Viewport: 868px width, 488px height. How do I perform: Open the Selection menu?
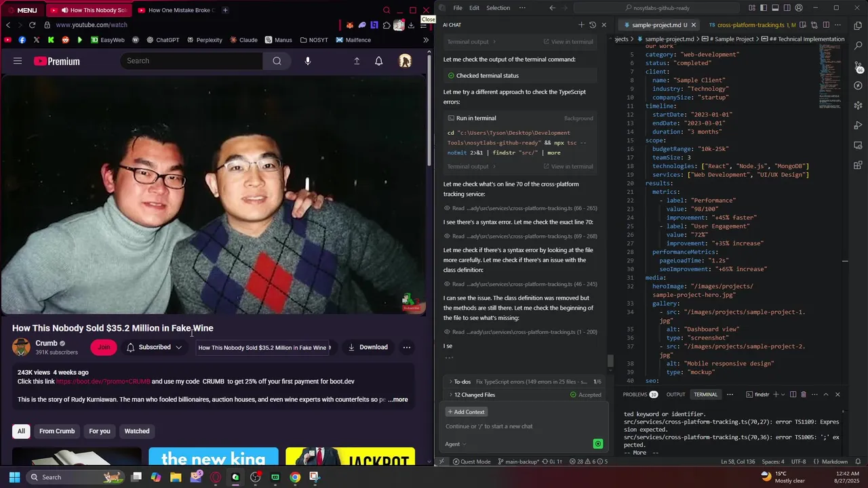(498, 8)
